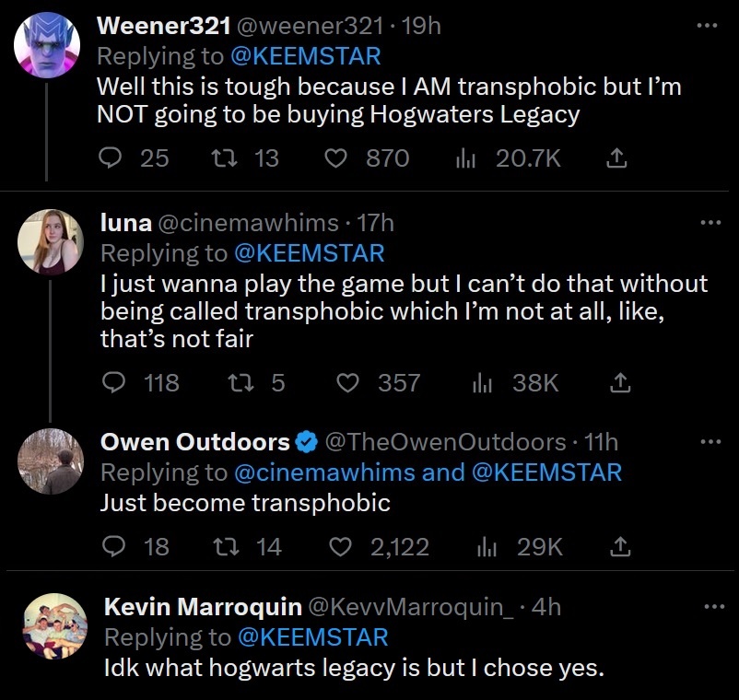This screenshot has width=739, height=700.
Task: Like Owen Outdoors' tweet with 2,122 likes
Action: (x=341, y=547)
